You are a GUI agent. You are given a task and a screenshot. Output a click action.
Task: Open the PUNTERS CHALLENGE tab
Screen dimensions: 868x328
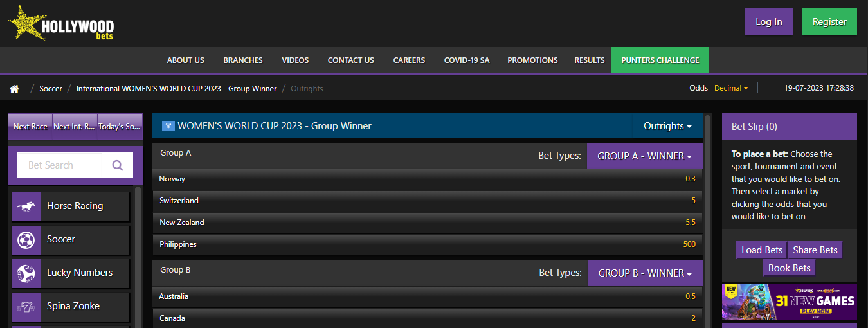(x=660, y=60)
